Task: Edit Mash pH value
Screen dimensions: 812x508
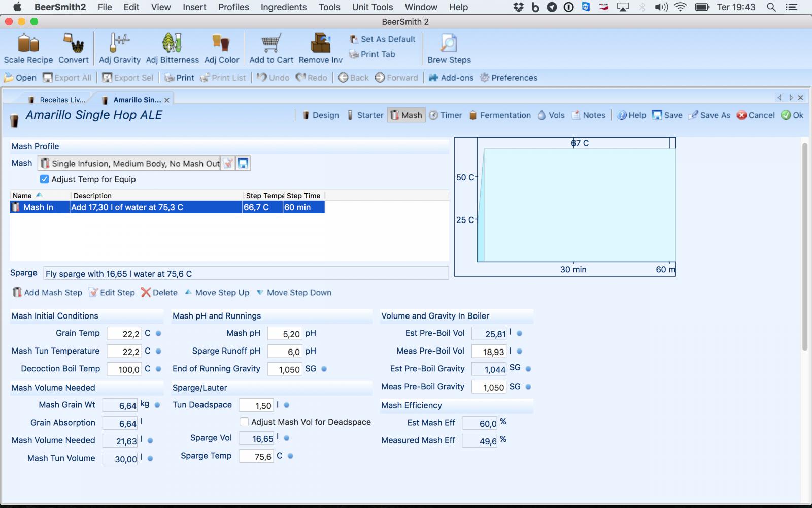Action: coord(285,334)
